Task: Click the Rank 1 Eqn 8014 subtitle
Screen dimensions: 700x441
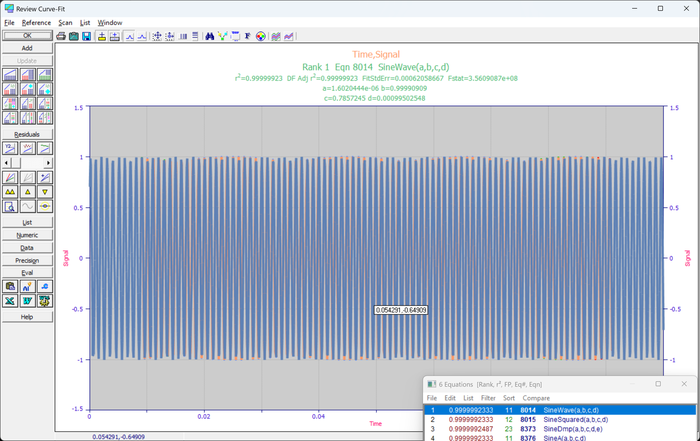Action: tap(375, 67)
